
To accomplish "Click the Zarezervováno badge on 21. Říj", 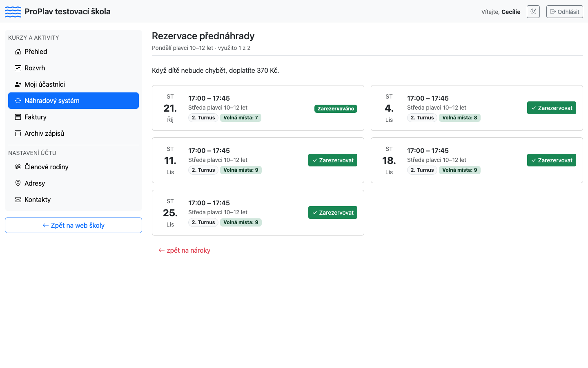I will click(336, 109).
